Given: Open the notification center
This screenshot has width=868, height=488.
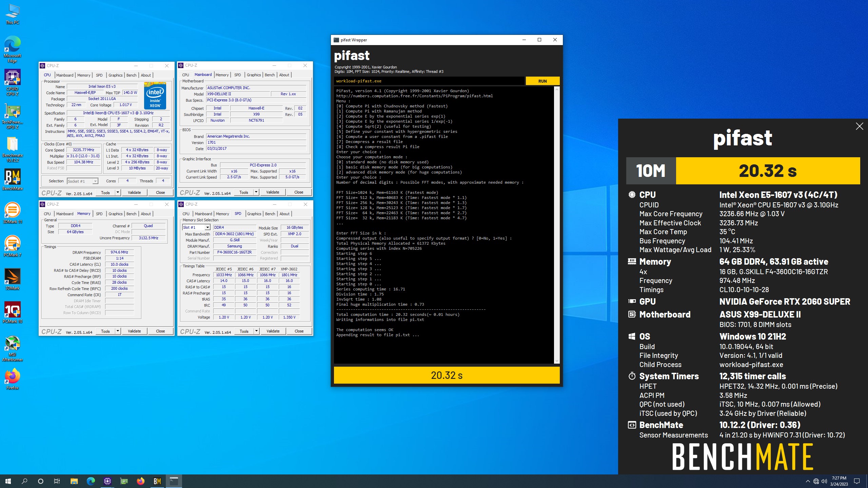Looking at the screenshot, I should click(857, 481).
